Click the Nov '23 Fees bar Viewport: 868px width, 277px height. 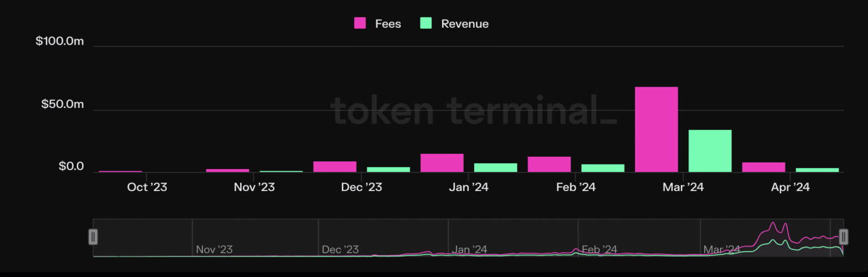click(227, 170)
